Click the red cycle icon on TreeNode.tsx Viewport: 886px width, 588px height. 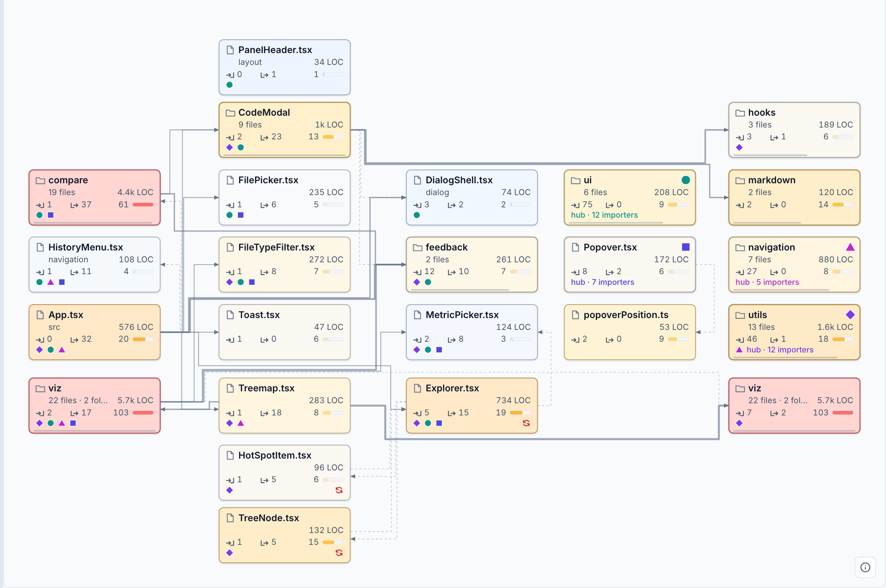coord(339,553)
